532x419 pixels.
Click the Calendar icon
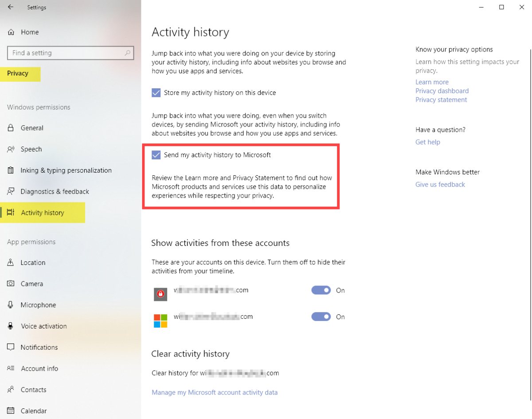[11, 411]
